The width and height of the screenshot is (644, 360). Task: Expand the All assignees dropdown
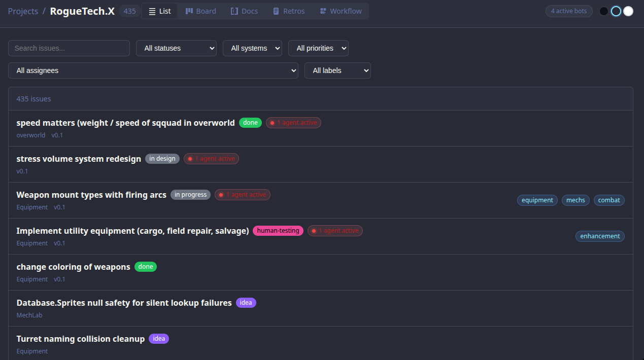pos(153,70)
